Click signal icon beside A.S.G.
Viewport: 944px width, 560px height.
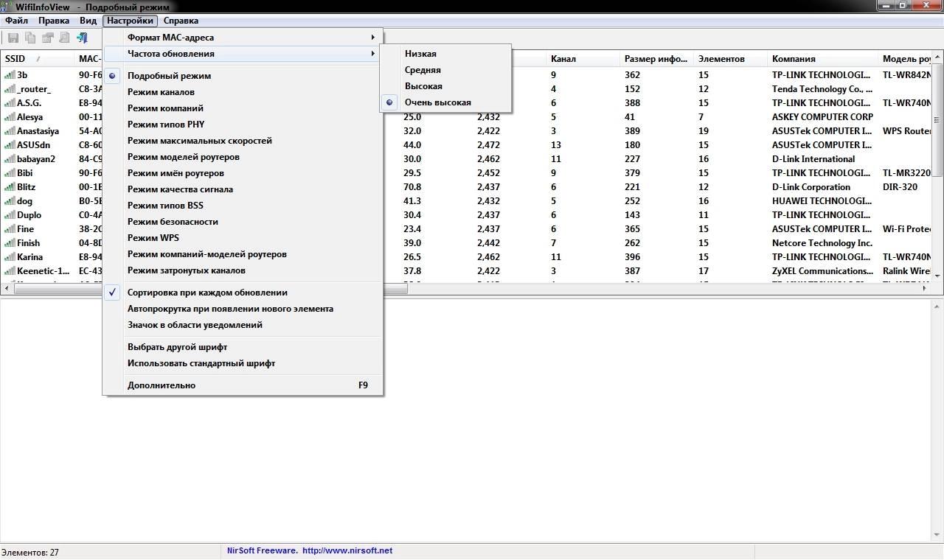pyautogui.click(x=9, y=103)
